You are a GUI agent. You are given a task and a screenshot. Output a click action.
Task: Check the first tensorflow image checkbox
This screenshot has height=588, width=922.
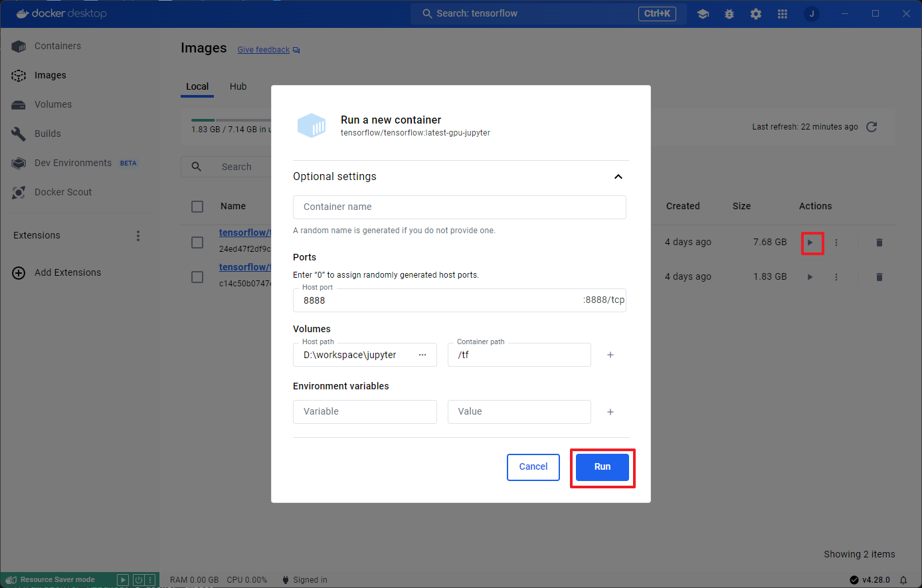click(x=197, y=243)
